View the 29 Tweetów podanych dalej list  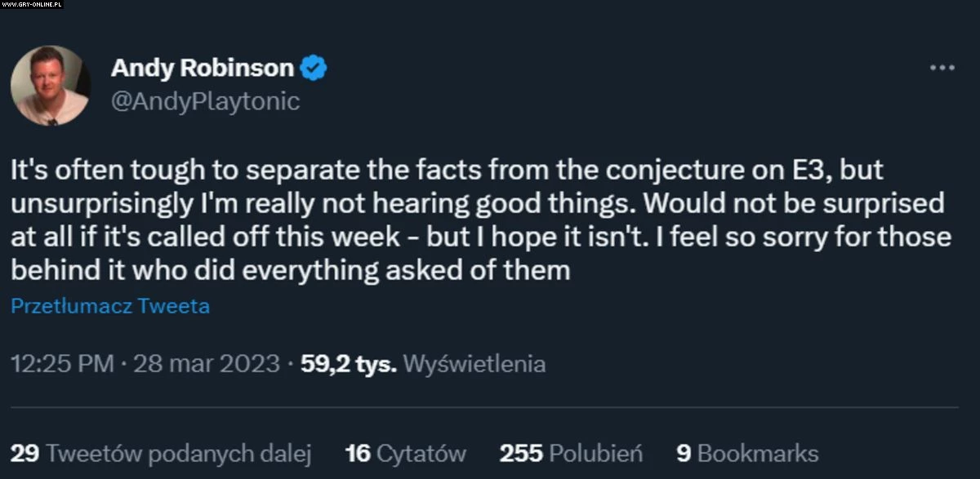161,453
